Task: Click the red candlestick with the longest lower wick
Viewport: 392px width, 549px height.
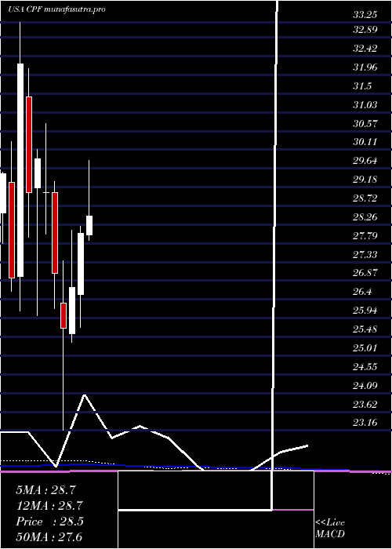Action: [x=64, y=315]
